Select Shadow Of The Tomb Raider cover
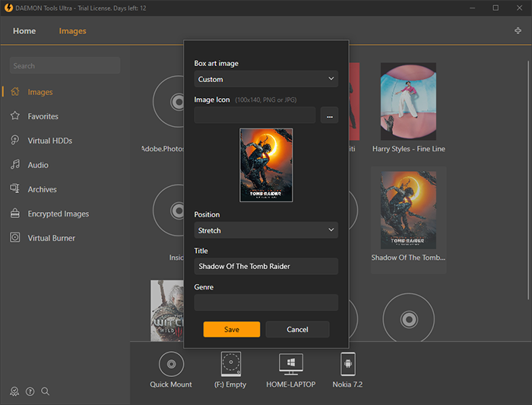The width and height of the screenshot is (532, 405). coord(408,210)
